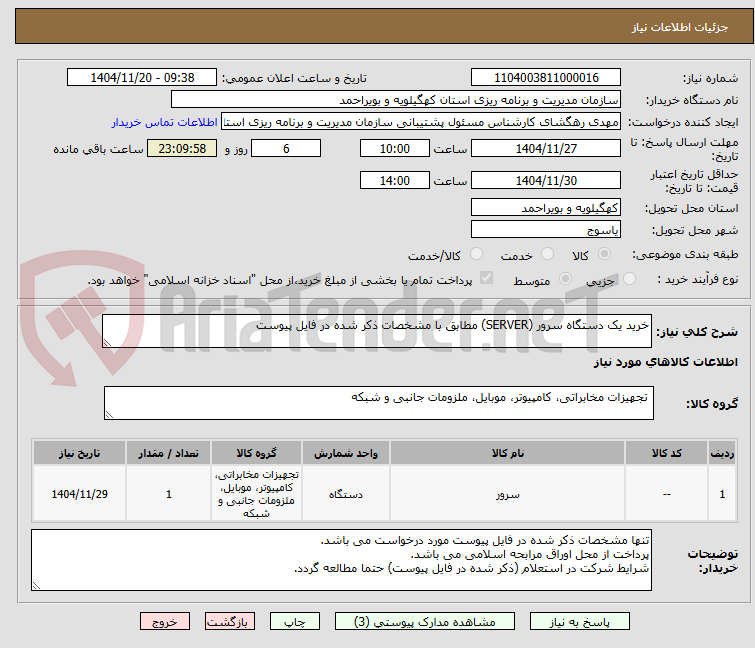Click delivery province field 'کهگیلویه و بویراحمد'

tap(546, 207)
